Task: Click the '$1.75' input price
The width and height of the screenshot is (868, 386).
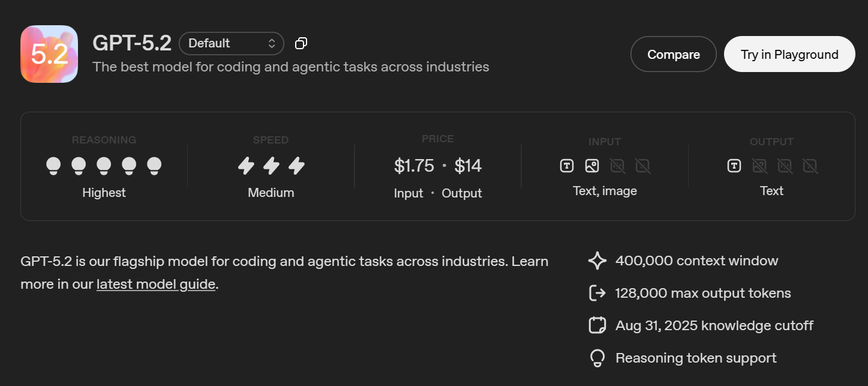Action: point(414,166)
